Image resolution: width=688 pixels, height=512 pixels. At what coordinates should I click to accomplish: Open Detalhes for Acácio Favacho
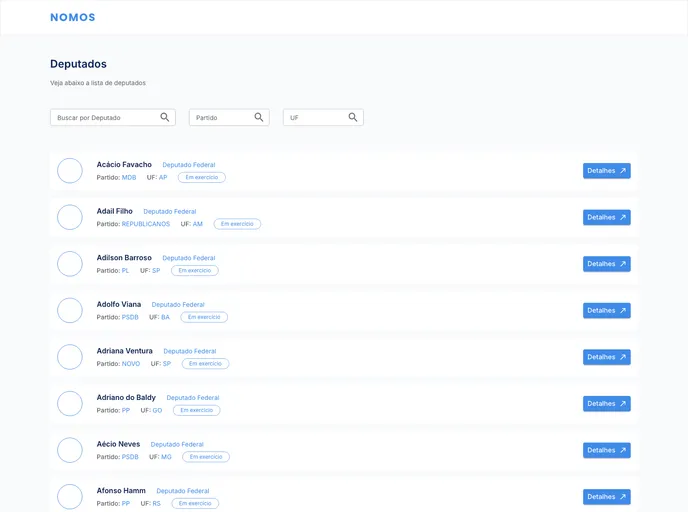(x=606, y=171)
